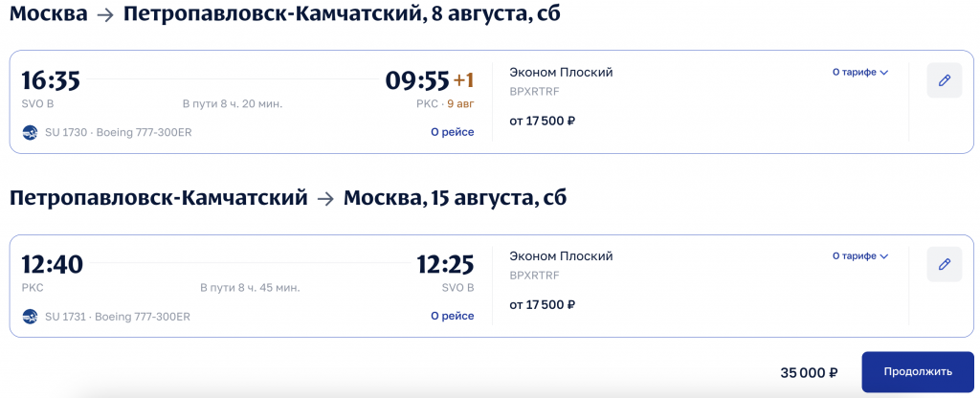
Task: Click the Aeroflot logo beside SU 1731
Action: pyautogui.click(x=30, y=316)
